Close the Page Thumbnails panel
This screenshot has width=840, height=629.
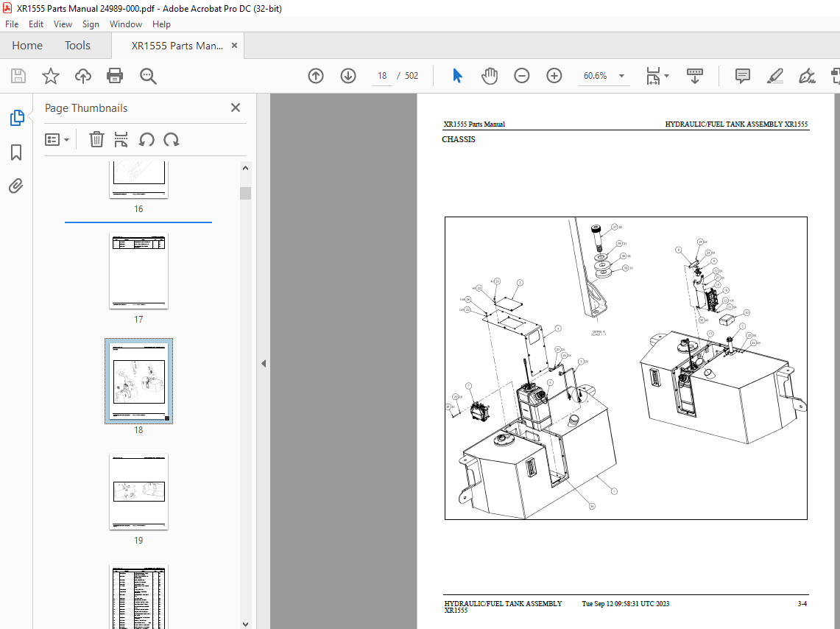click(235, 107)
